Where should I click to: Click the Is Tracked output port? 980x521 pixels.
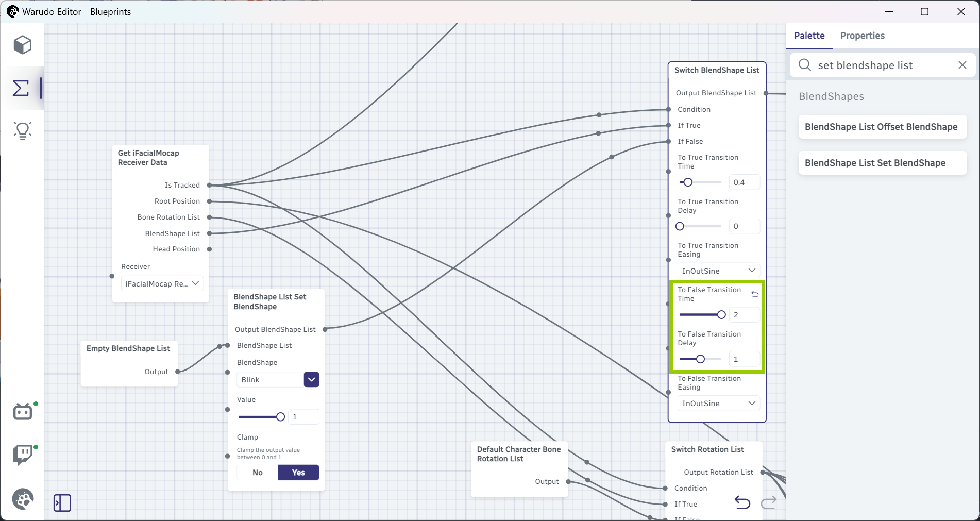click(x=210, y=185)
